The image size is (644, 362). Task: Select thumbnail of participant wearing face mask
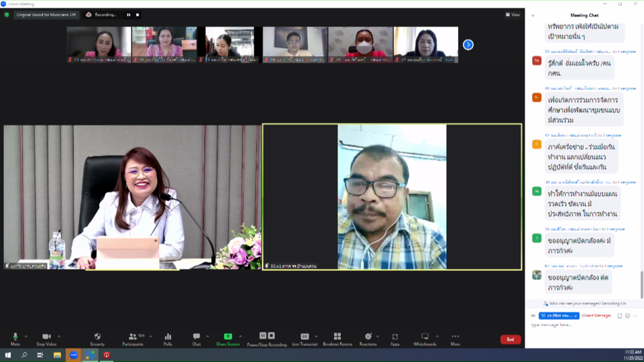coord(361,45)
